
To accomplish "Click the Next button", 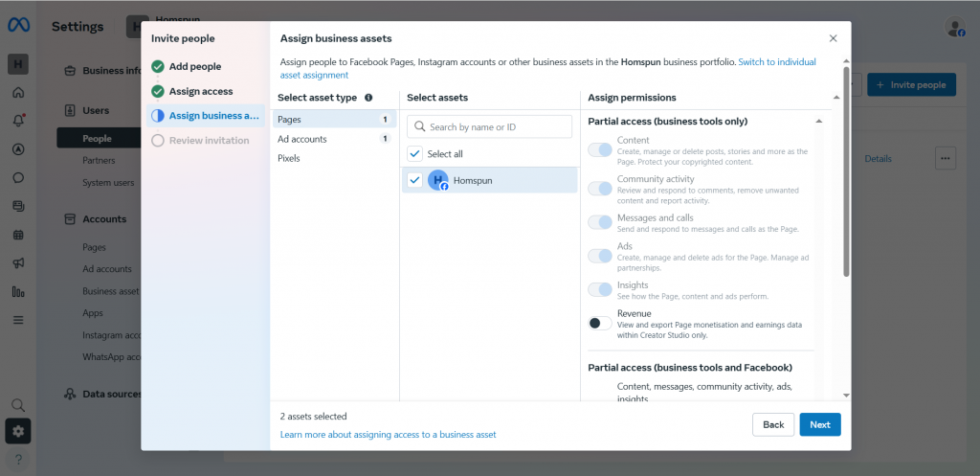I will pos(820,424).
